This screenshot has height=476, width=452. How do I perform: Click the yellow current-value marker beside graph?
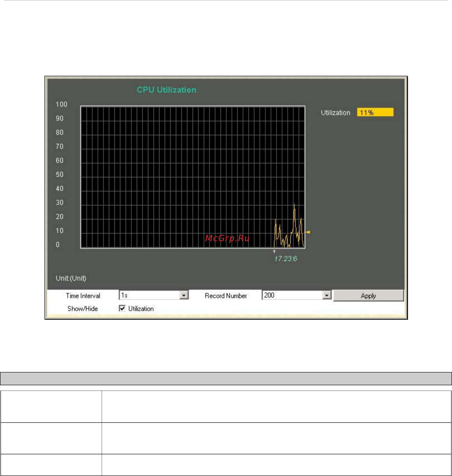[x=307, y=232]
